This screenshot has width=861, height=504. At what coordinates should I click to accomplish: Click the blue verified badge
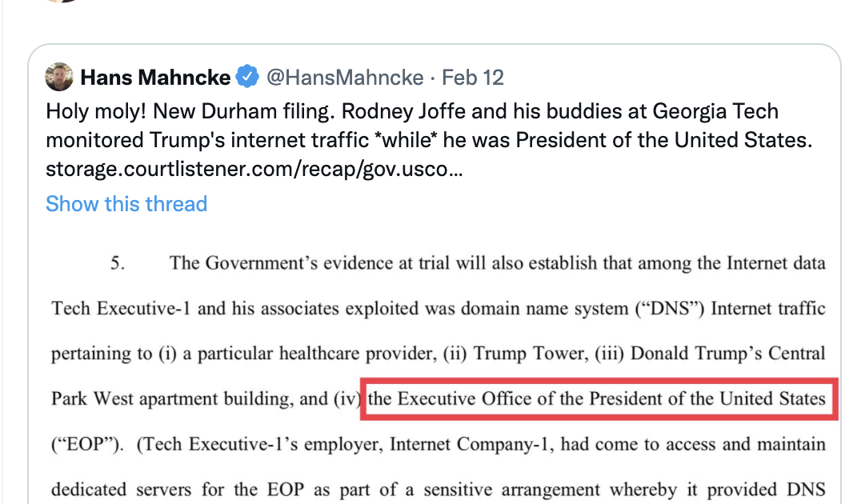pos(247,76)
